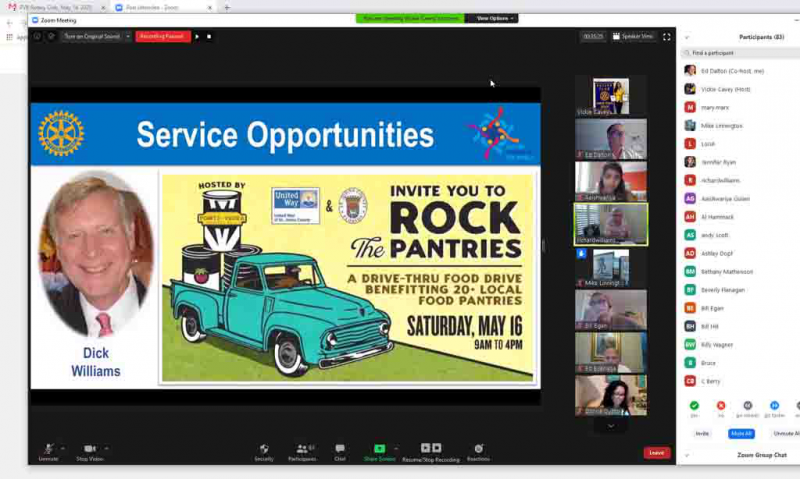Viewport: 800px width, 479px height.
Task: Click Ashley Dopf's AD avatar
Action: coord(690,253)
